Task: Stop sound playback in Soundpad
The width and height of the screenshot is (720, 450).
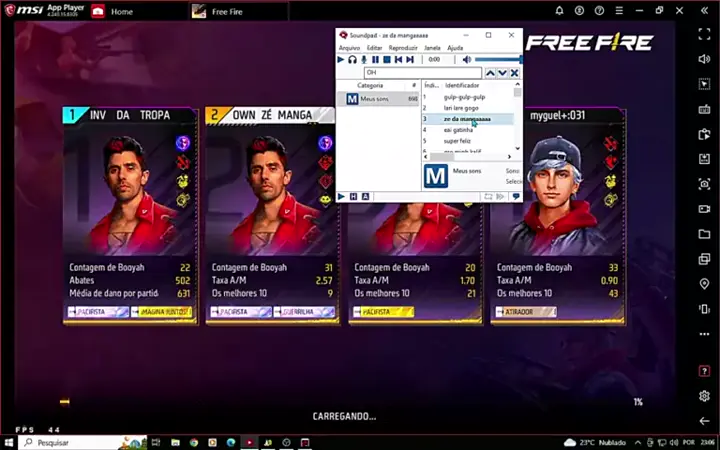Action: 387,60
